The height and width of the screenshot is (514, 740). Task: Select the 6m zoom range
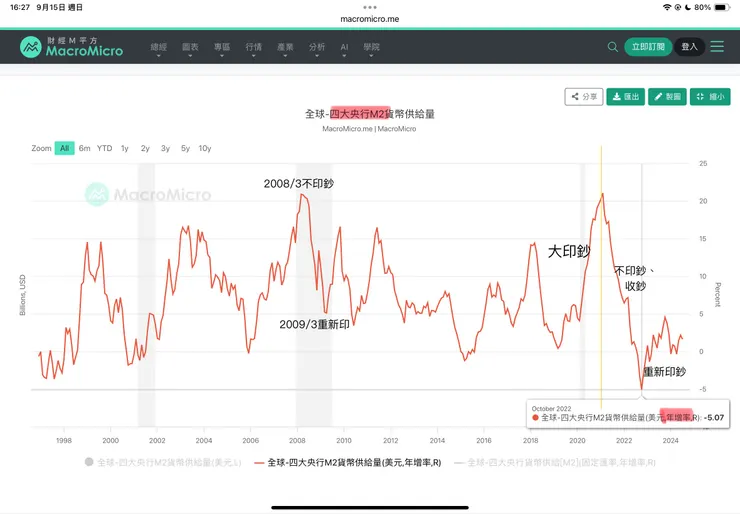coord(84,148)
